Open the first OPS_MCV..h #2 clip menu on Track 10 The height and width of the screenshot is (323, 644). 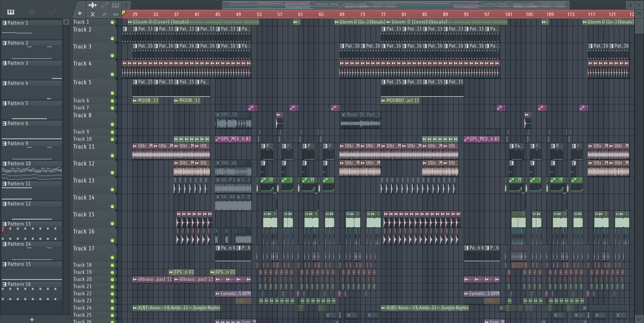[218, 139]
